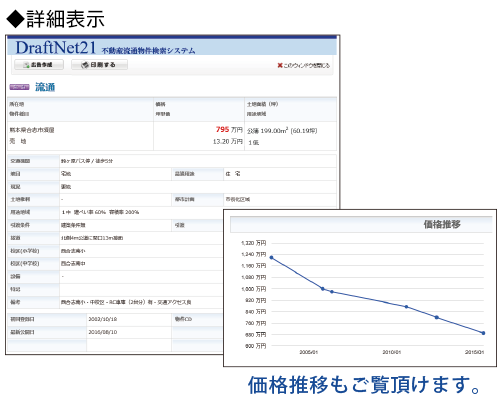Select the last chart point near 680 万円
The height and width of the screenshot is (399, 500).
pos(483,333)
